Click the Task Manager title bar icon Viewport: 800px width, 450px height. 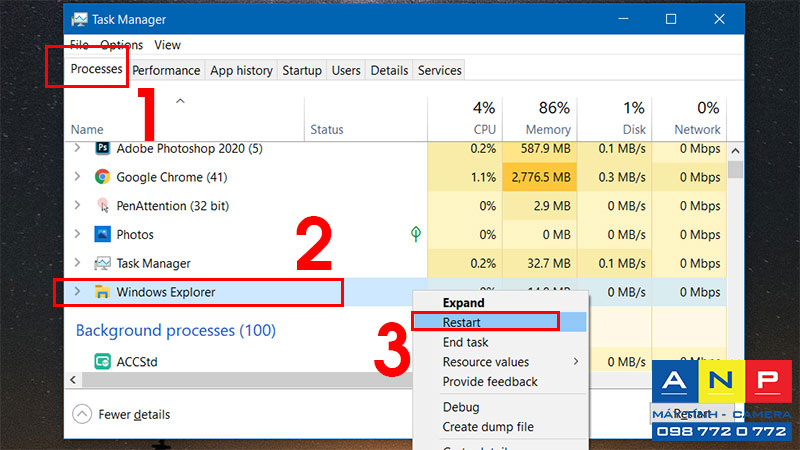click(79, 19)
